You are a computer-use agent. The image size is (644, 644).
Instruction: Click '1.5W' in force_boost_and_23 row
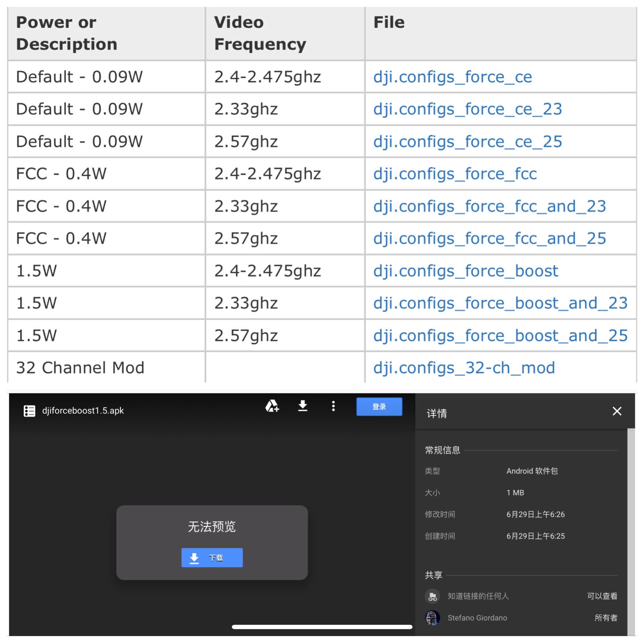tap(37, 303)
